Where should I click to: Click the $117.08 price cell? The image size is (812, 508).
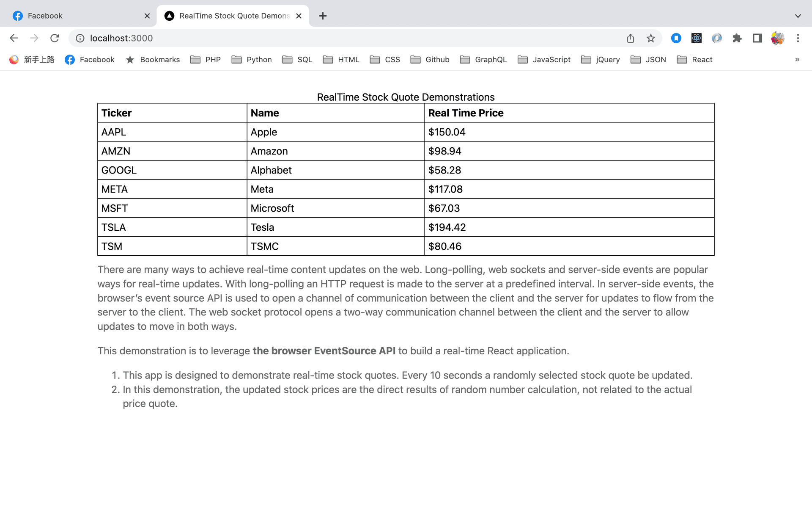569,189
